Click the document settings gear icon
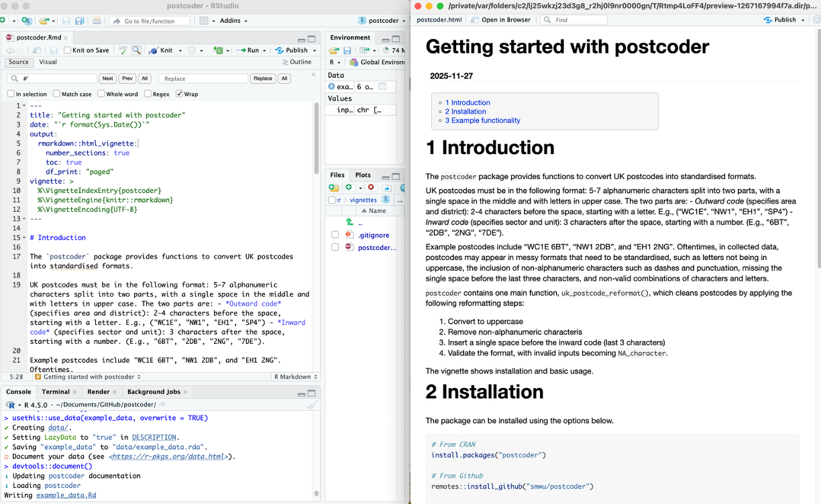The width and height of the screenshot is (821, 504). tap(192, 50)
